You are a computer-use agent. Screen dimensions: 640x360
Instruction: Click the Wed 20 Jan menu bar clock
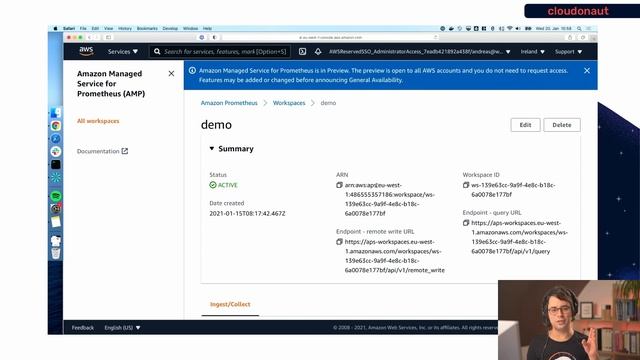pyautogui.click(x=553, y=29)
